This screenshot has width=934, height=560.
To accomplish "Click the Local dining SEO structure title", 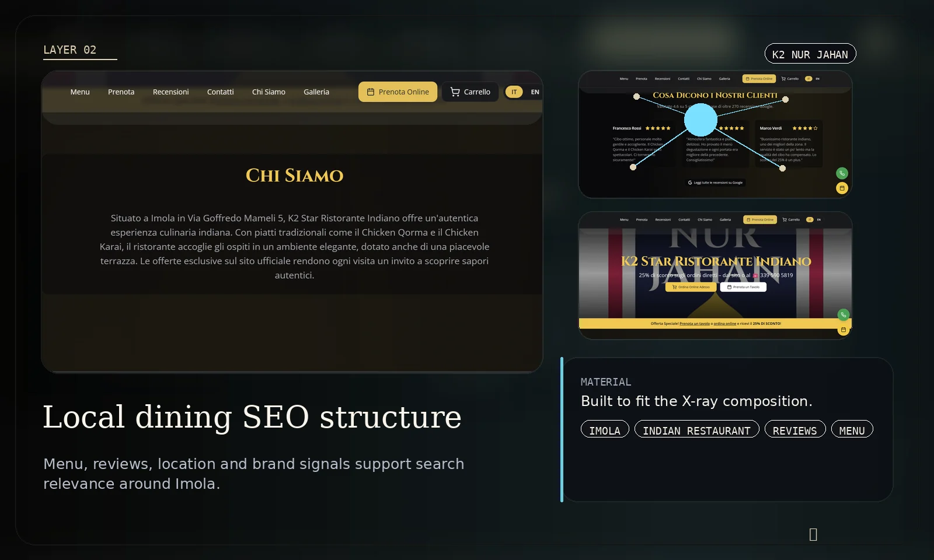I will (x=252, y=416).
